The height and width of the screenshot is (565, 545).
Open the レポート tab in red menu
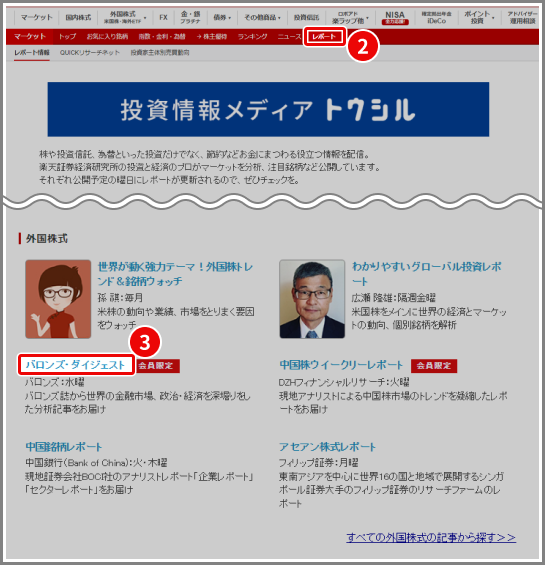[324, 36]
